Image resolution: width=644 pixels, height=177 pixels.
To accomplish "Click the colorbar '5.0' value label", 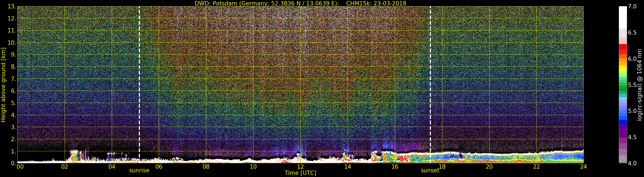I will (x=632, y=111).
